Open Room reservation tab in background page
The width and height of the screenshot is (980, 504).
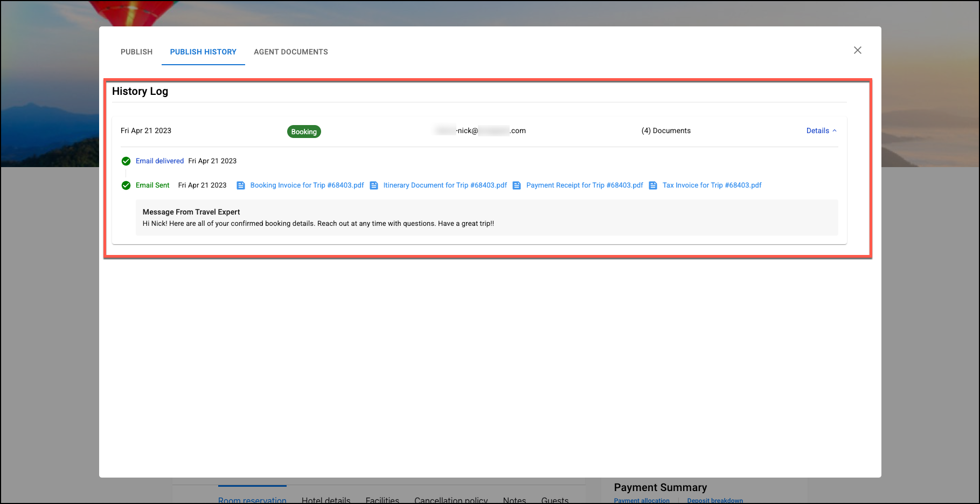pyautogui.click(x=252, y=500)
